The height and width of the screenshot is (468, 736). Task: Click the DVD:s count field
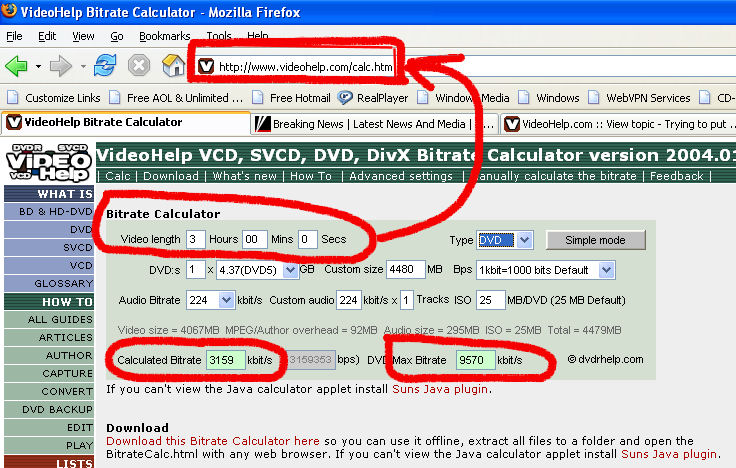(x=195, y=270)
